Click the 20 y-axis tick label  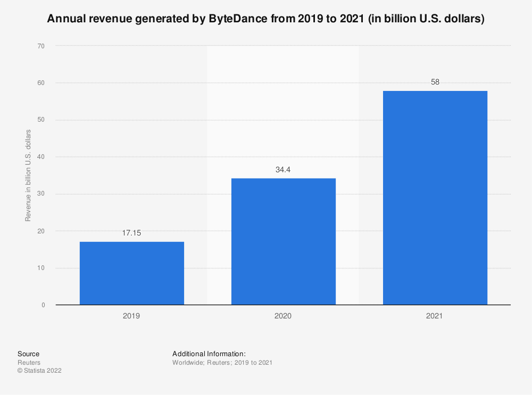click(41, 231)
